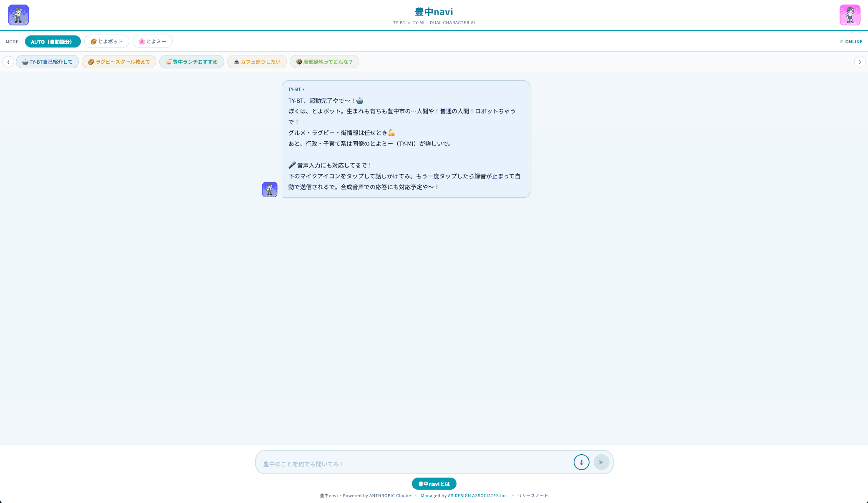The height and width of the screenshot is (503, 868).
Task: Select AUTO（自動振分）mode
Action: [x=53, y=42]
